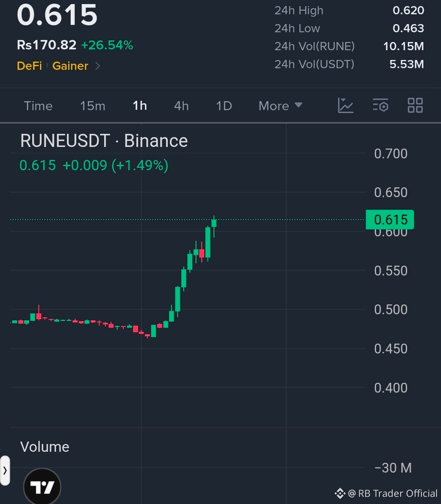Viewport: 441px width, 504px height.
Task: Click the +26.54% change value
Action: [107, 45]
